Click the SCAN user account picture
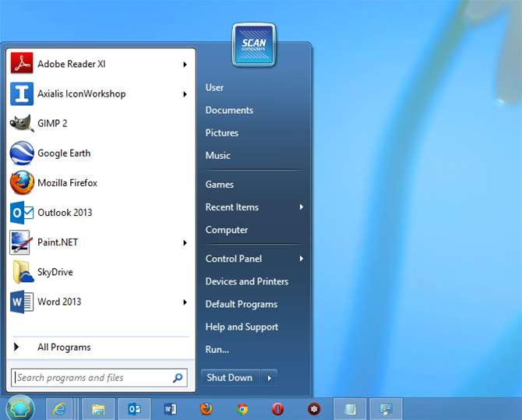This screenshot has width=522, height=420. pos(254,44)
